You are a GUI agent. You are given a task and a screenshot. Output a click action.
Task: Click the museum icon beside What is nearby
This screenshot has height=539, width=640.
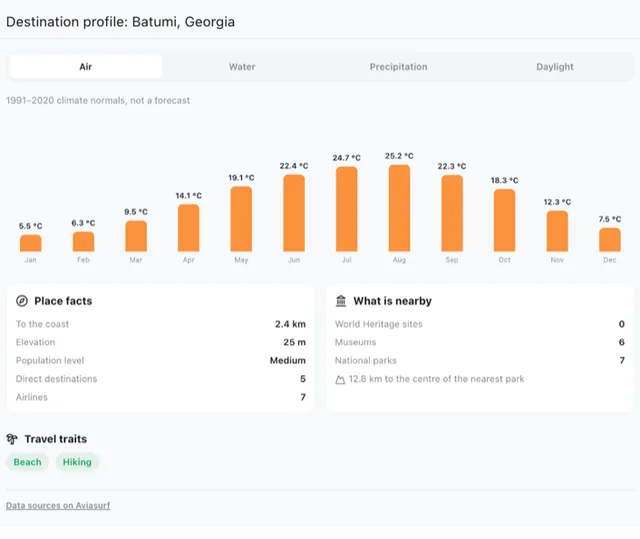[x=341, y=301]
